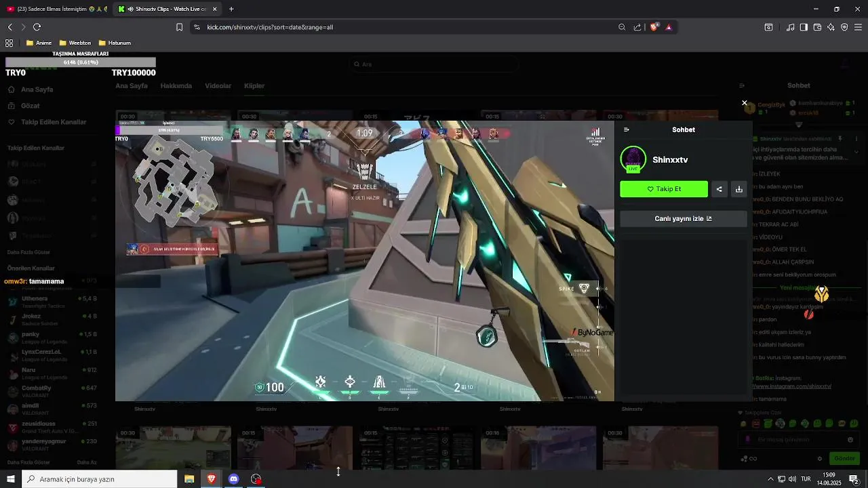Screen dimensions: 868x488
Task: Open the zoom magnifier in the address bar
Action: click(622, 27)
